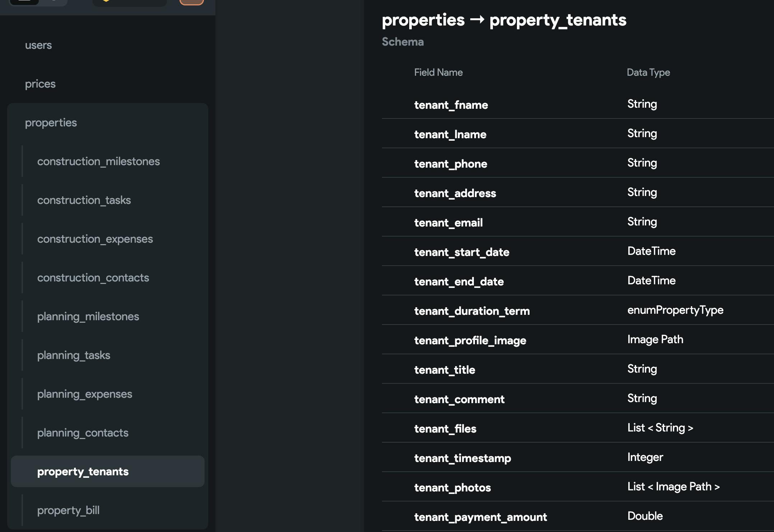Select the highlighted property_tenants item
This screenshot has height=532, width=774.
coord(83,472)
